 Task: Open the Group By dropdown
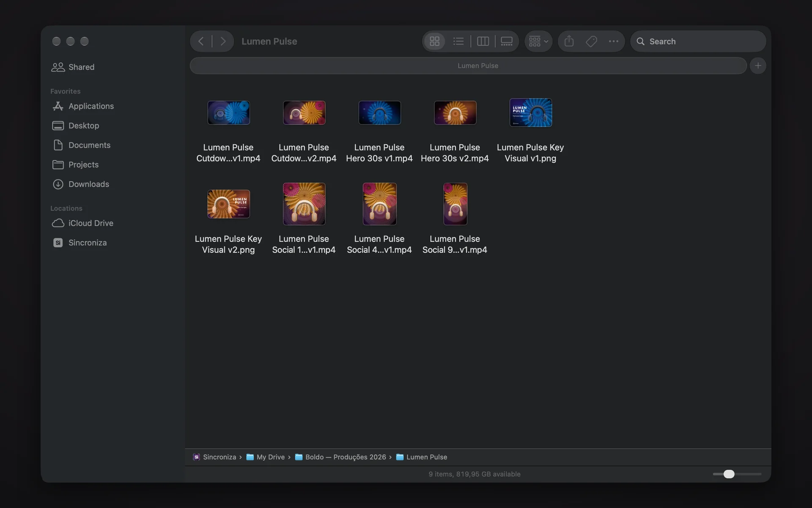[538, 41]
